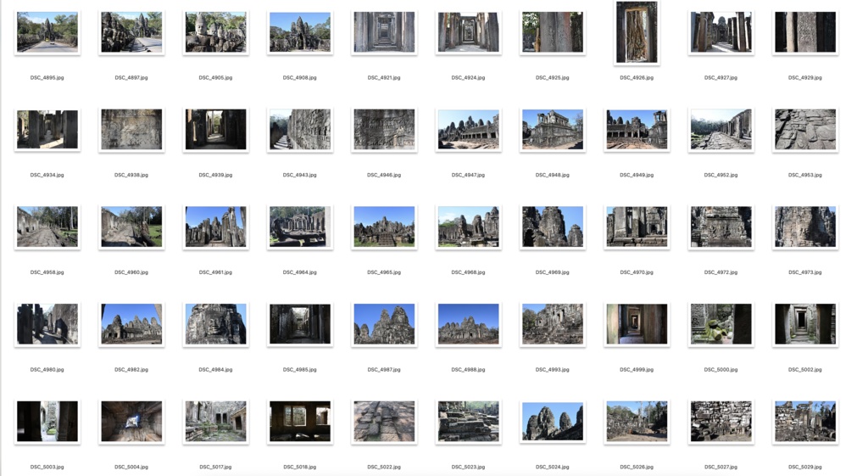Select the DSC_4924.jpg photo thumbnail
The height and width of the screenshot is (476, 868).
(x=468, y=32)
